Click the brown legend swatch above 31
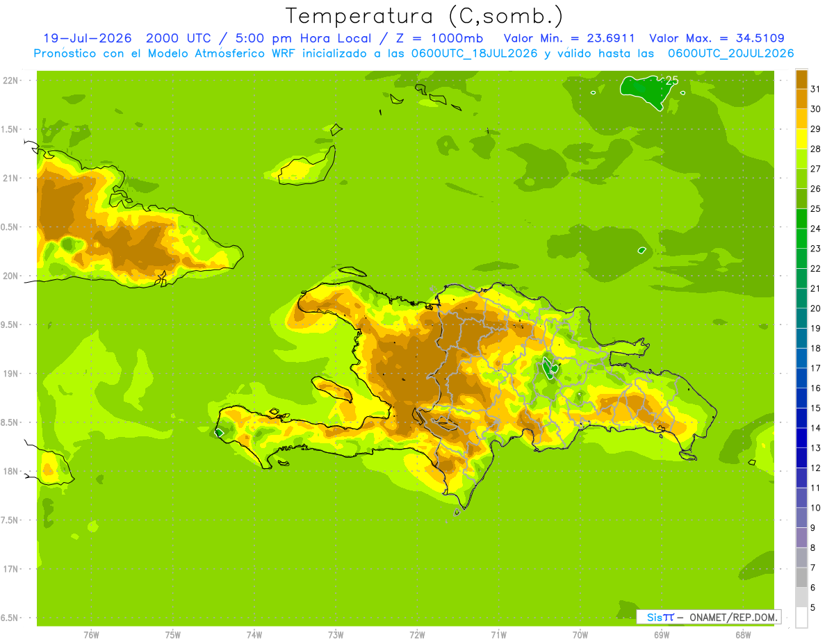This screenshot has height=644, width=834. pyautogui.click(x=801, y=79)
